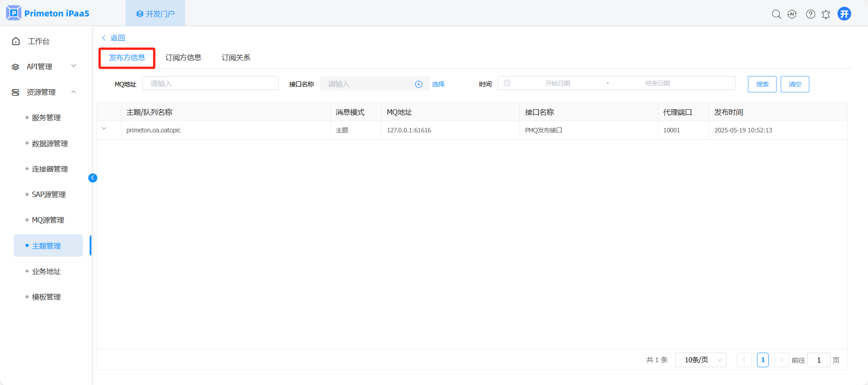
Task: Open the AI assistant icon
Action: point(792,14)
